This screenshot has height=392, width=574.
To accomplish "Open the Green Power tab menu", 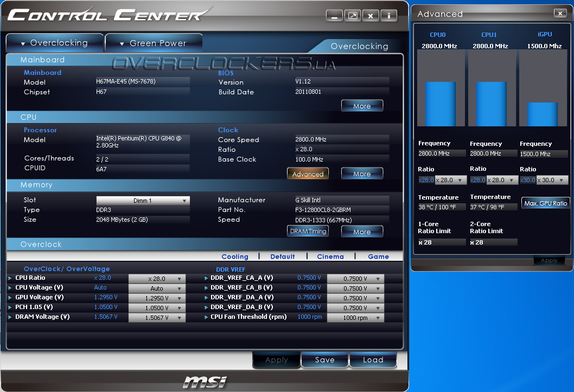I will point(154,43).
